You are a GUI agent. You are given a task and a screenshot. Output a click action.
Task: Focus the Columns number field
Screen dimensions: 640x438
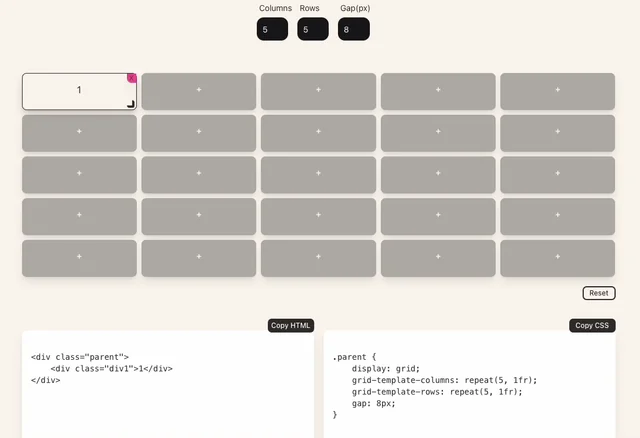pos(272,30)
